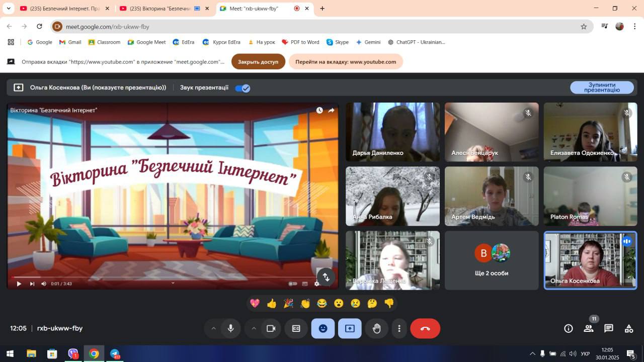Open the chat with everyone panel
644x362 pixels.
[609, 328]
